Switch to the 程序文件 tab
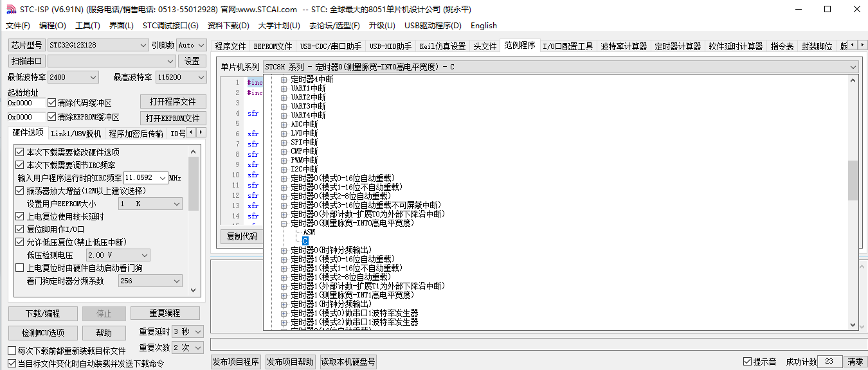The image size is (868, 370). 230,46
